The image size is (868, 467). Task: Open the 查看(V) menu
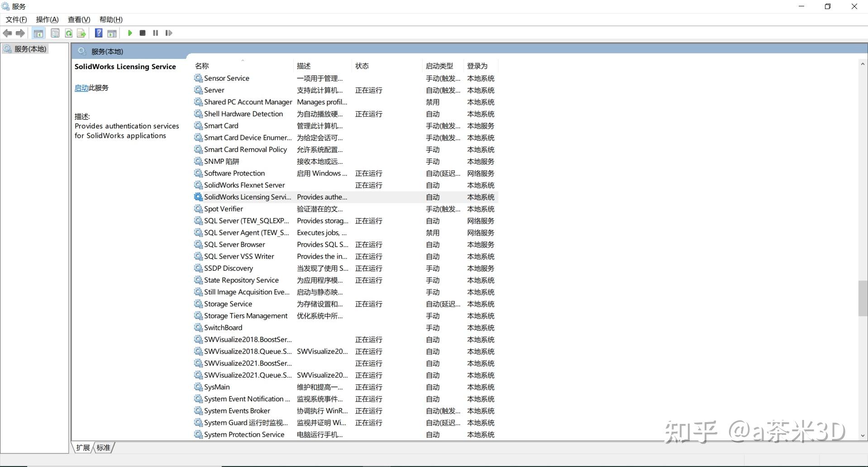[79, 19]
